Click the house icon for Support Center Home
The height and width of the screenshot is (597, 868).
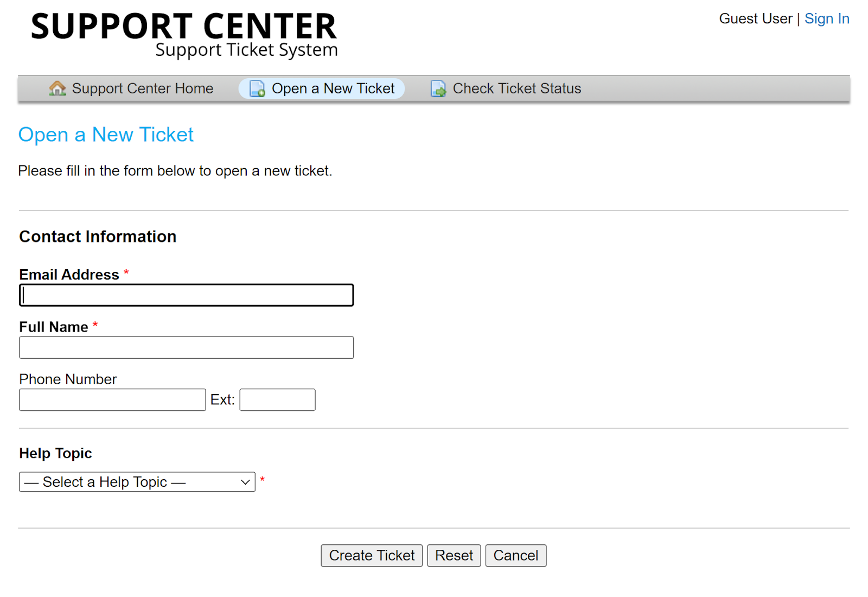[57, 88]
